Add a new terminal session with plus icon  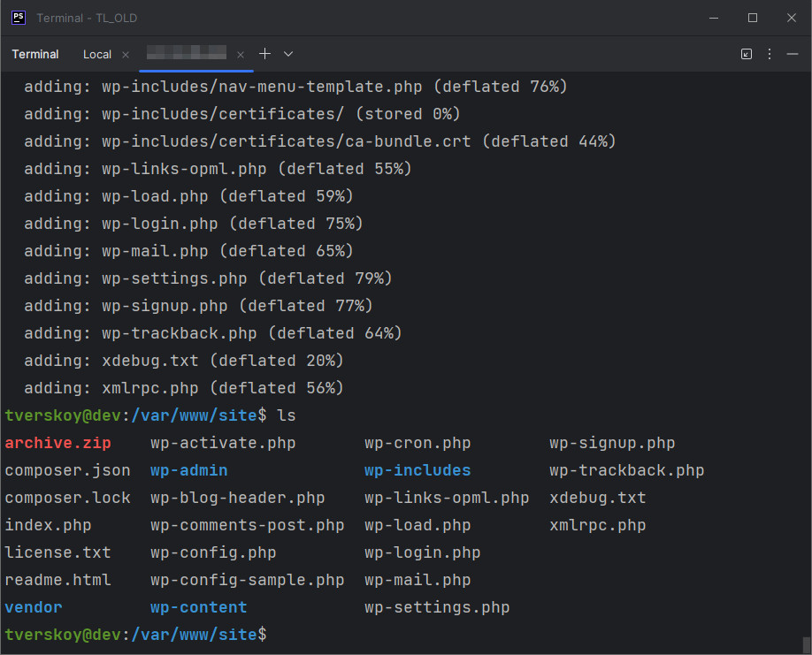tap(264, 54)
